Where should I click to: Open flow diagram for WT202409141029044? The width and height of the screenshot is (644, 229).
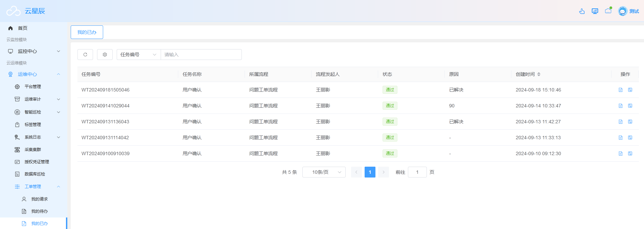click(630, 106)
